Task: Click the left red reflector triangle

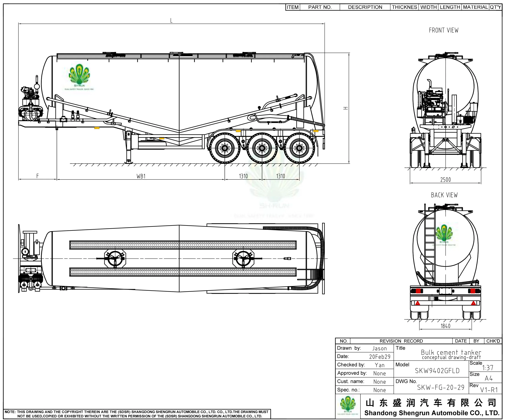Action: [x=418, y=303]
